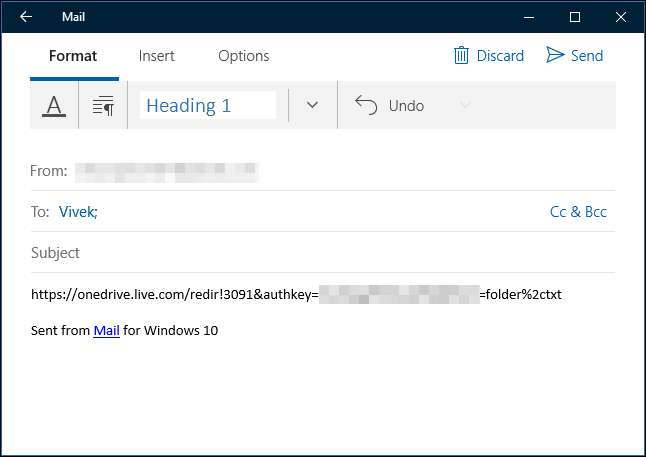This screenshot has height=457, width=646.
Task: Open the Mail link in signature
Action: 106,330
